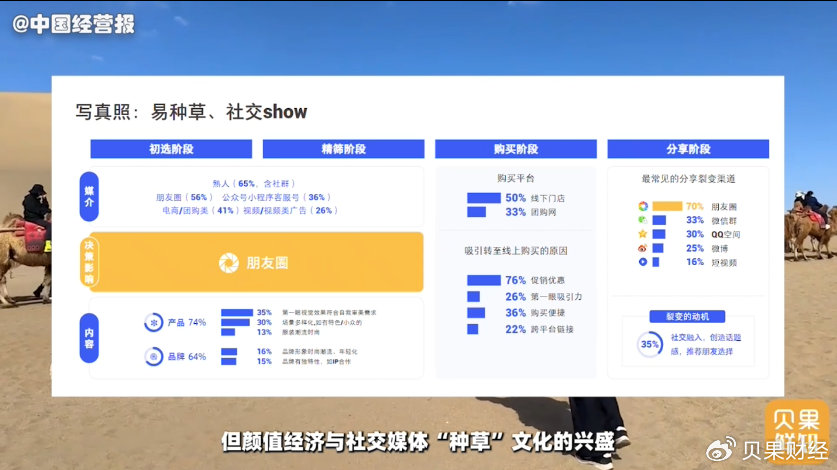Screen dimensions: 837x470
Task: Click the 30% 场景多样化 line
Action: tap(310, 322)
